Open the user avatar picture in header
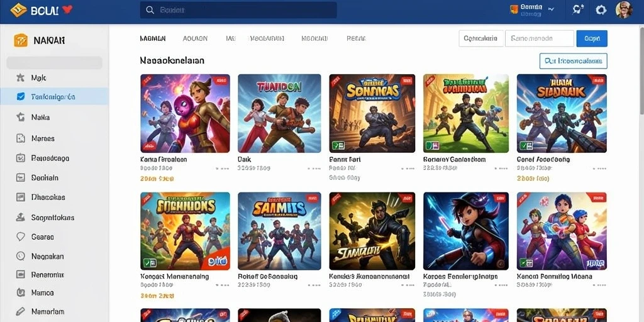644x322 pixels. point(624,9)
